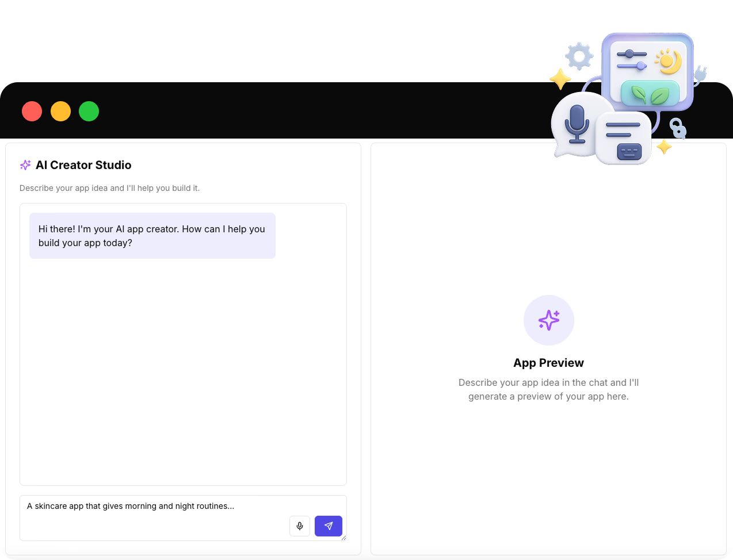Click the sparkle icon beside AI Creator Studio
733x560 pixels.
25,165
